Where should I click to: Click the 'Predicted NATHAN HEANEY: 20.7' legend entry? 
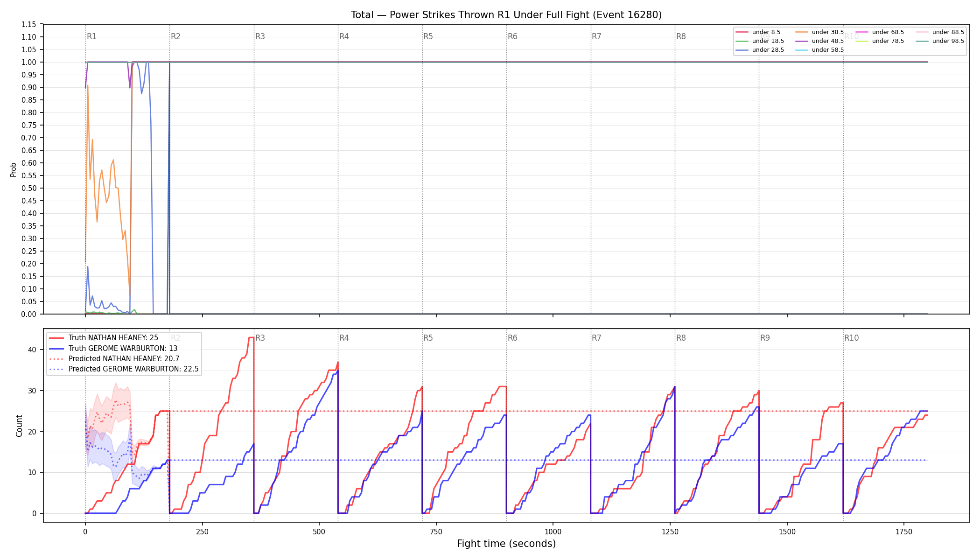coord(124,359)
